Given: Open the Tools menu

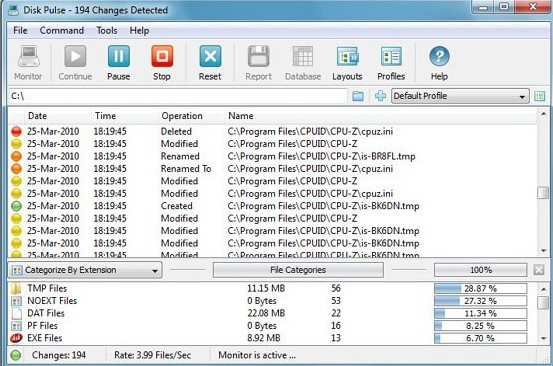Looking at the screenshot, I should (107, 31).
